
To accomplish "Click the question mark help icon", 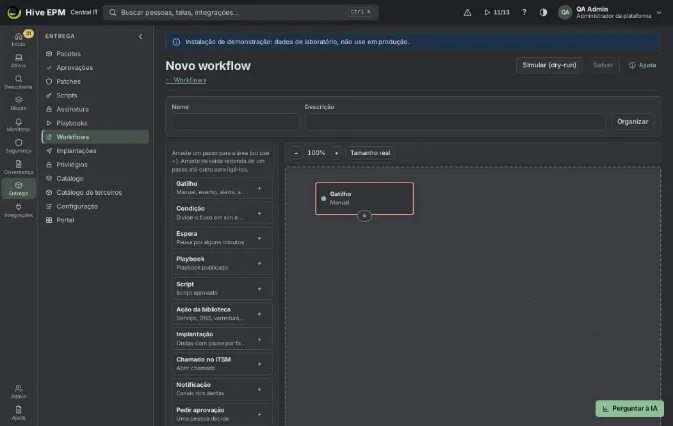I will [x=524, y=12].
